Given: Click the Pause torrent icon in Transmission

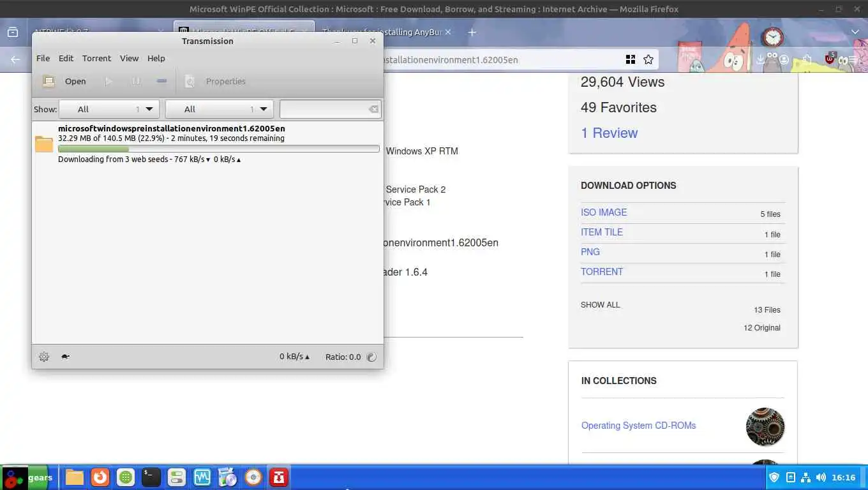Looking at the screenshot, I should click(x=136, y=81).
